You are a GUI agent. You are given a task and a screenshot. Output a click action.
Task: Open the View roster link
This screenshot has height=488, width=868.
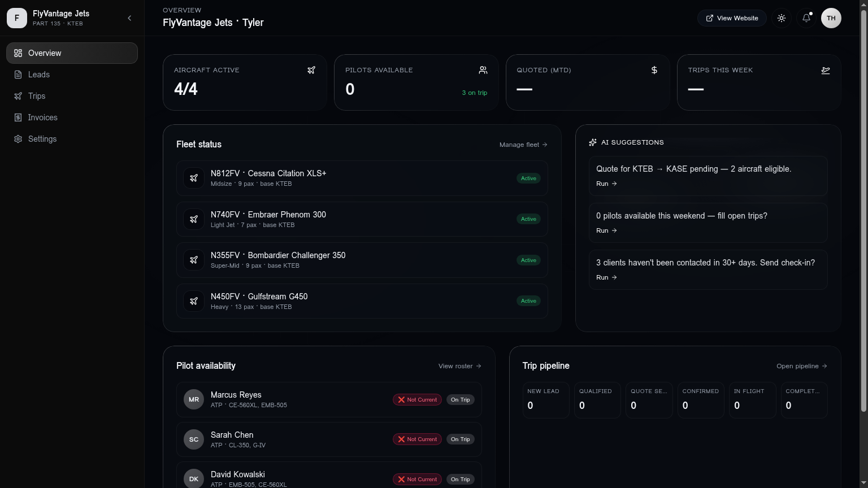point(460,366)
